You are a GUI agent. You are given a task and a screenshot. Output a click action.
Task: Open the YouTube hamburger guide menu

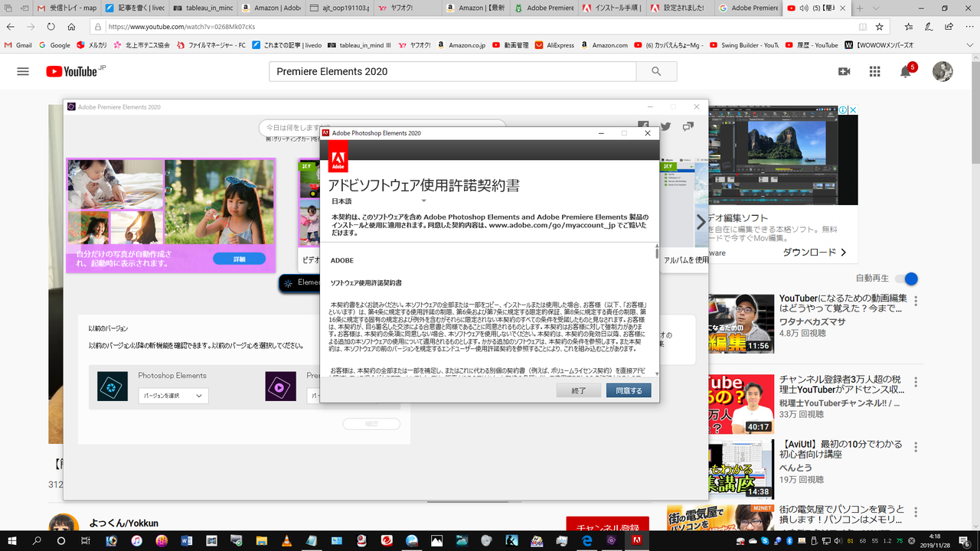tap(23, 71)
